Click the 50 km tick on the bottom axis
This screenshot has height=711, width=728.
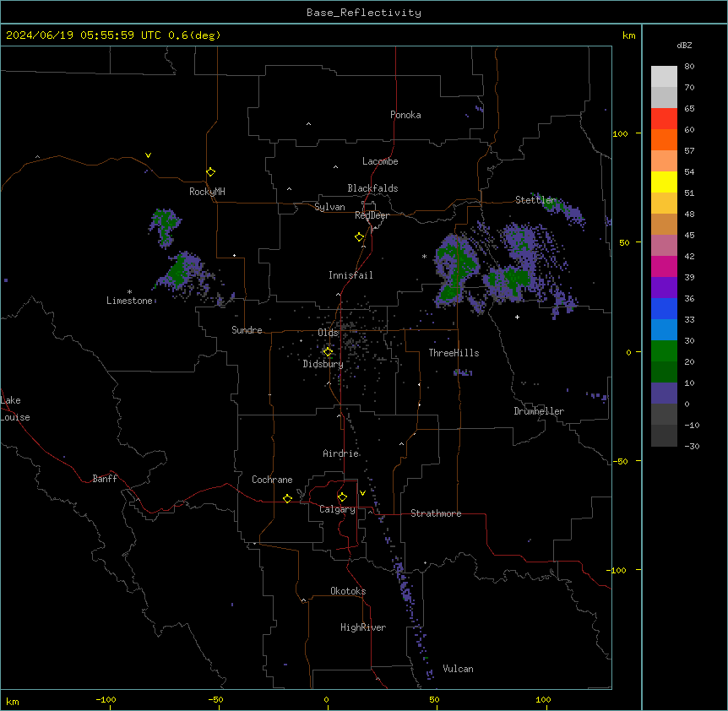pos(434,699)
